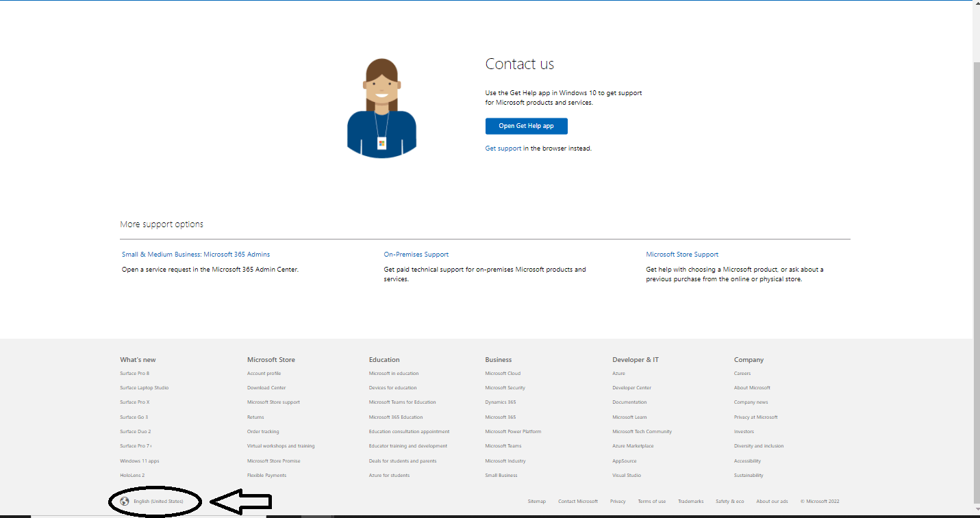Open Small & Medium Business: Microsoft 365 Admins
The image size is (980, 518).
pos(196,255)
